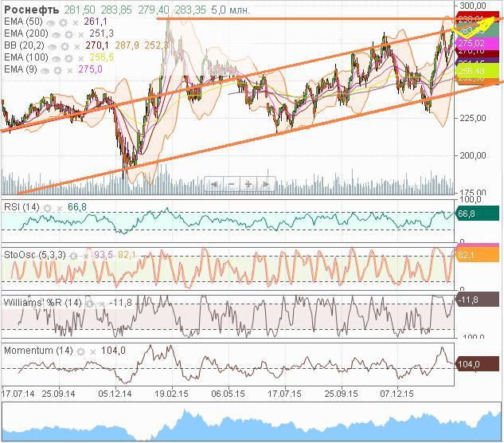
Task: Click the Williams' %R (14) label
Action: click(42, 303)
